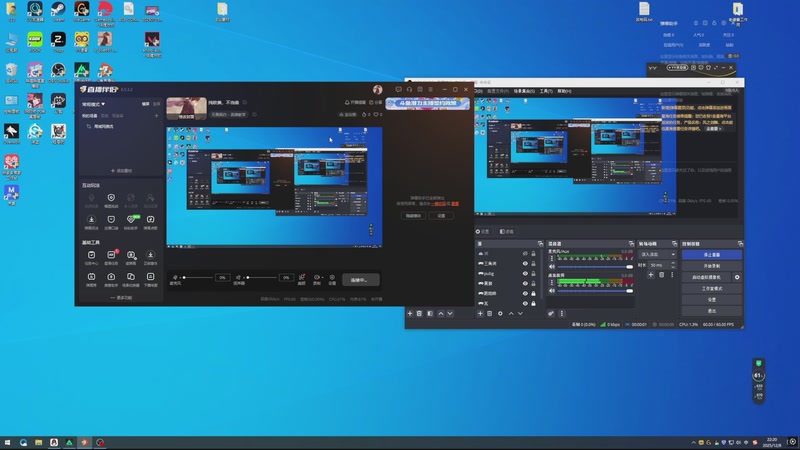
Task: Open scene filters icon in OBS scenes toolbar
Action: [430, 314]
